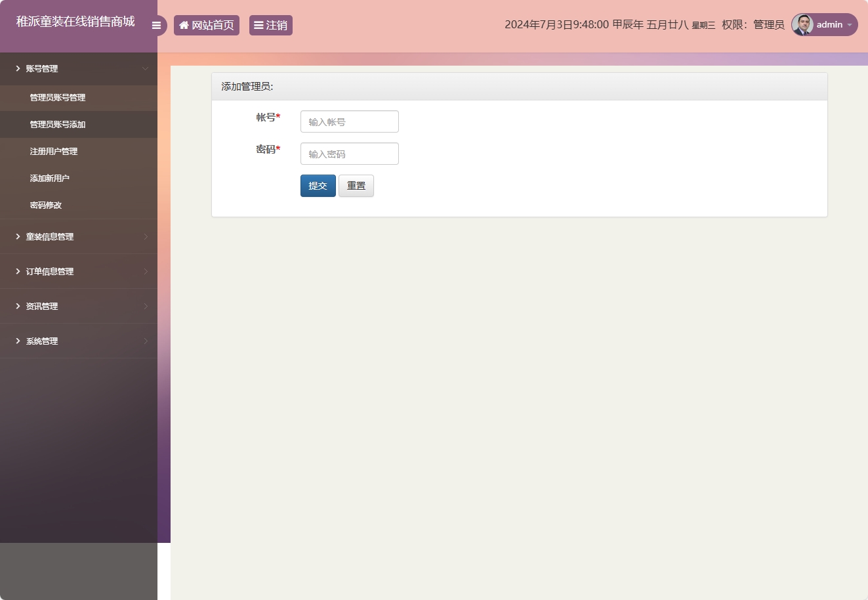This screenshot has height=600, width=868.
Task: Click the 密码 password input field
Action: pyautogui.click(x=349, y=154)
